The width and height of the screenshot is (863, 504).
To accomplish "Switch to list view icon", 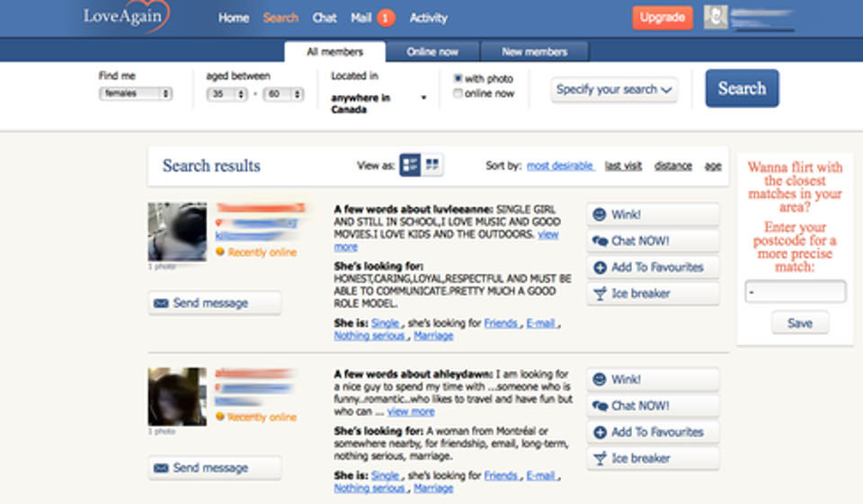I will pos(410,164).
